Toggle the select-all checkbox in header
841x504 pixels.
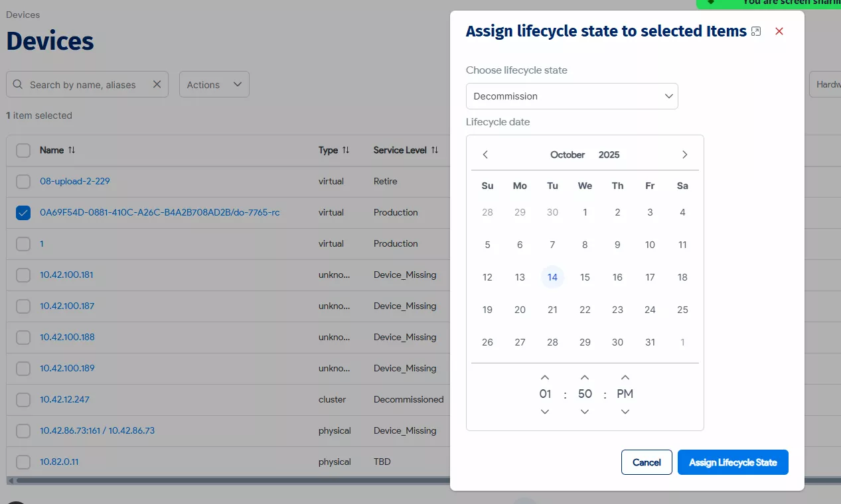(x=23, y=150)
